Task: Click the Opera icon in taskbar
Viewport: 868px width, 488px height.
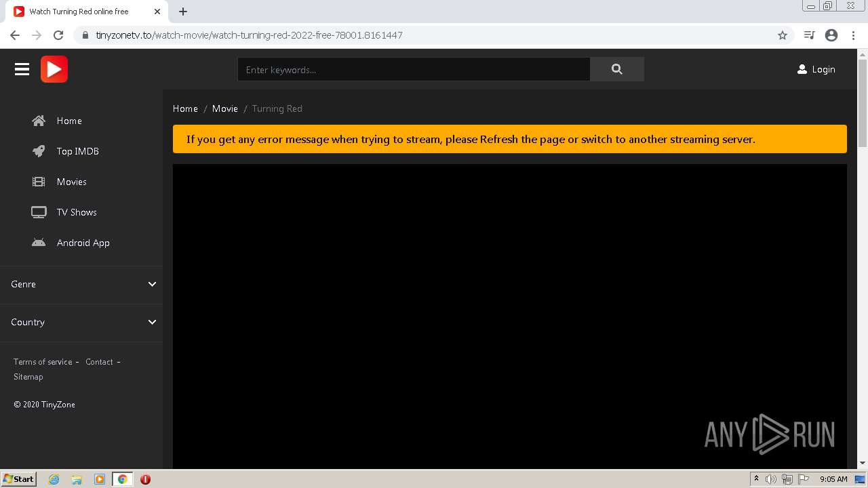Action: pyautogui.click(x=145, y=479)
